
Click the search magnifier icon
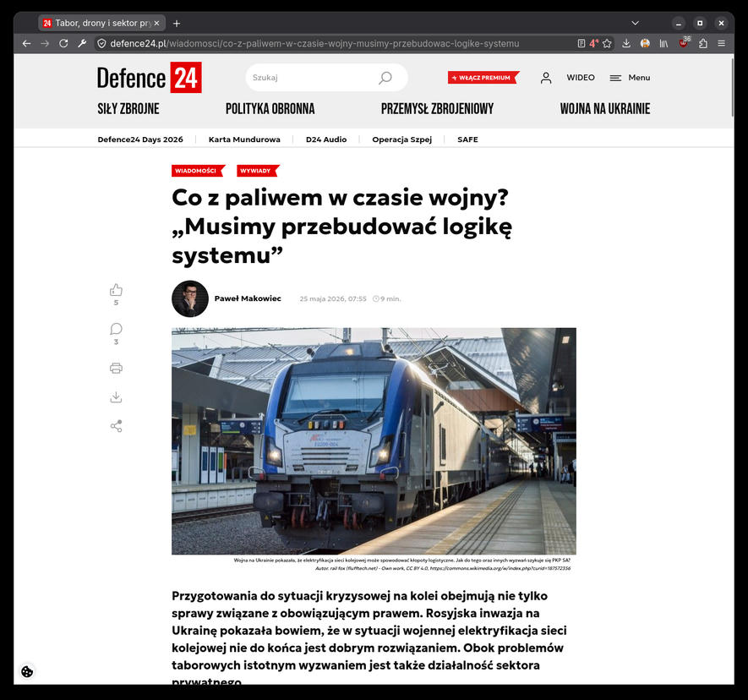tap(385, 78)
